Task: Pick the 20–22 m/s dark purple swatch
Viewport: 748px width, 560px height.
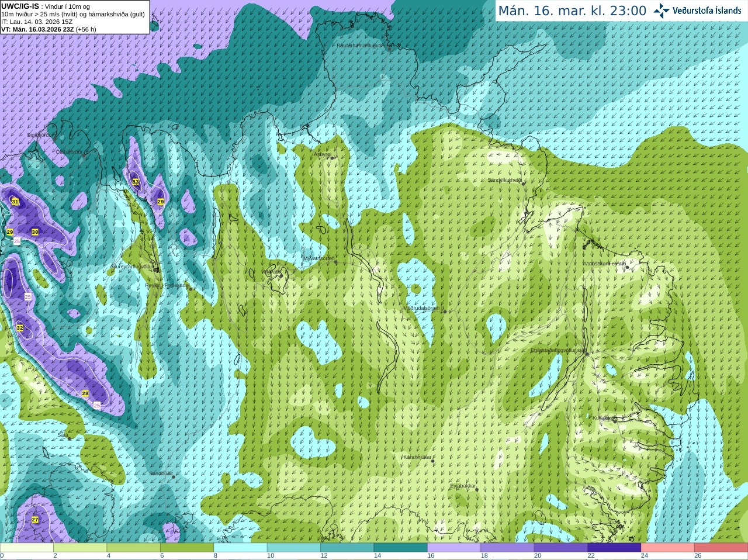Action: coord(561,548)
